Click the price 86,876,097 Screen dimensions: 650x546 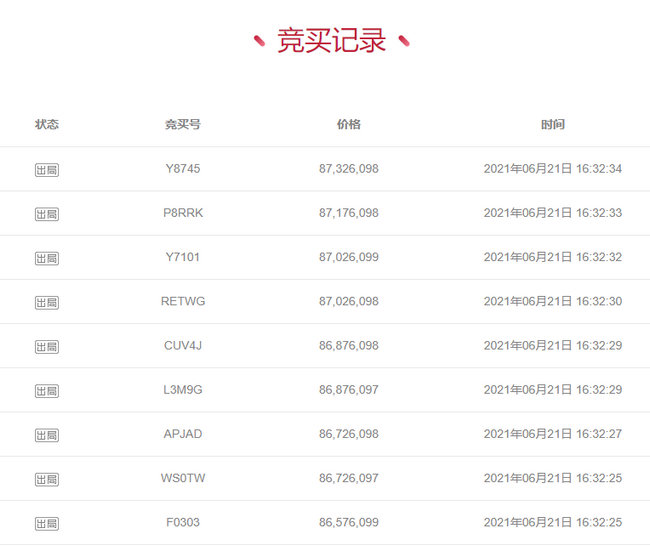[349, 389]
